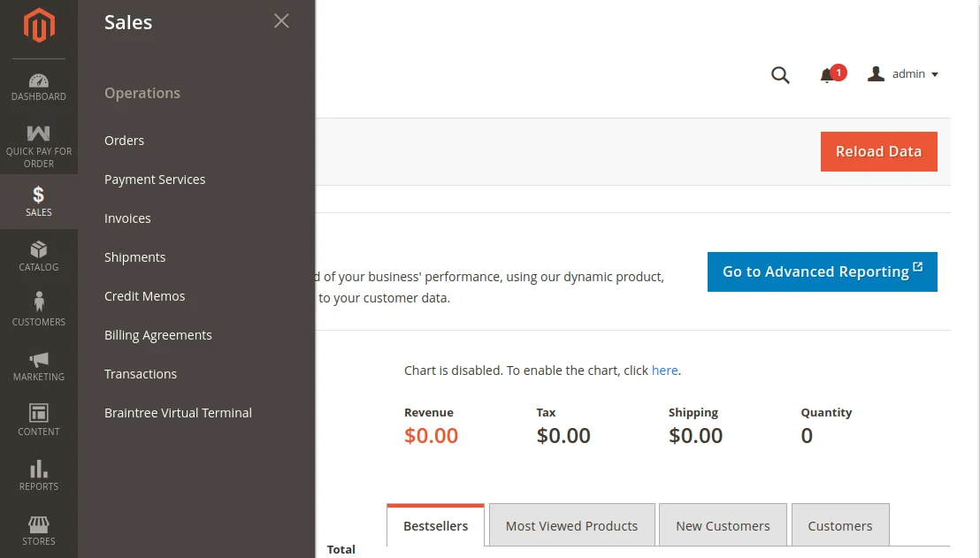
Task: Select Credit Memos menu item
Action: [144, 296]
